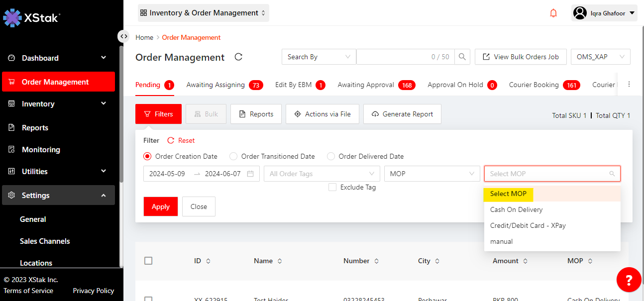644x301 pixels.
Task: Collapse sidebar using the arrows toggle icon
Action: 123,36
